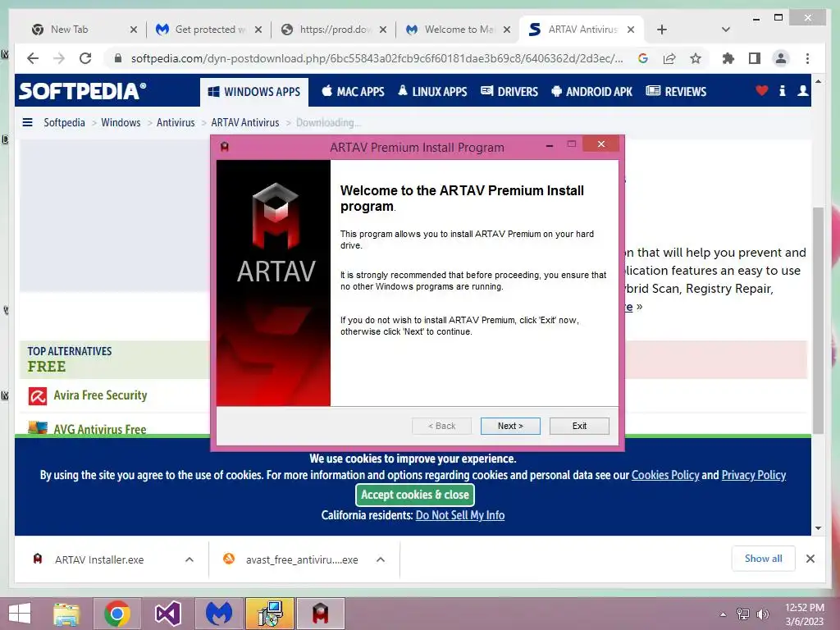The image size is (840, 630).
Task: Click ARTAV Antivirus breadcrumb link
Action: pos(244,123)
